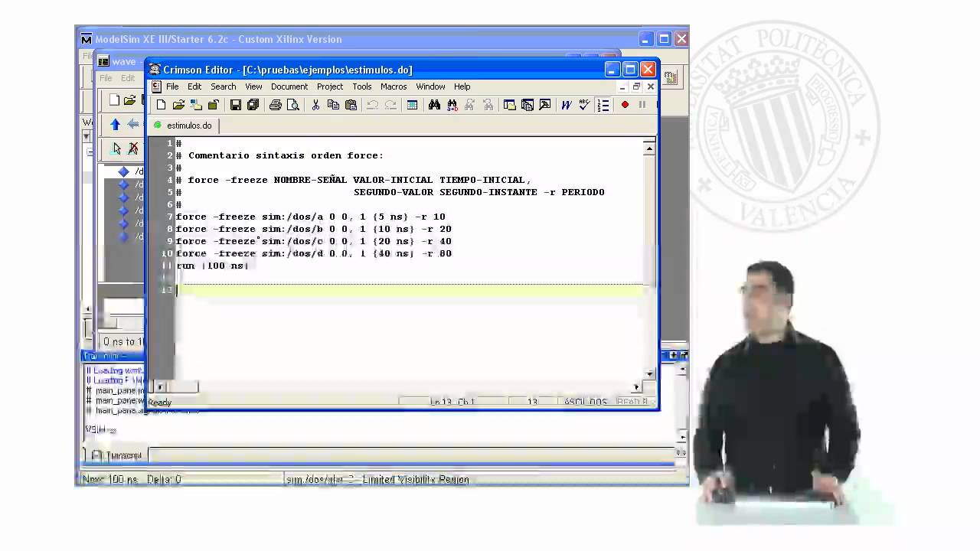This screenshot has width=980, height=551.
Task: Open the Project menu
Action: [x=330, y=86]
